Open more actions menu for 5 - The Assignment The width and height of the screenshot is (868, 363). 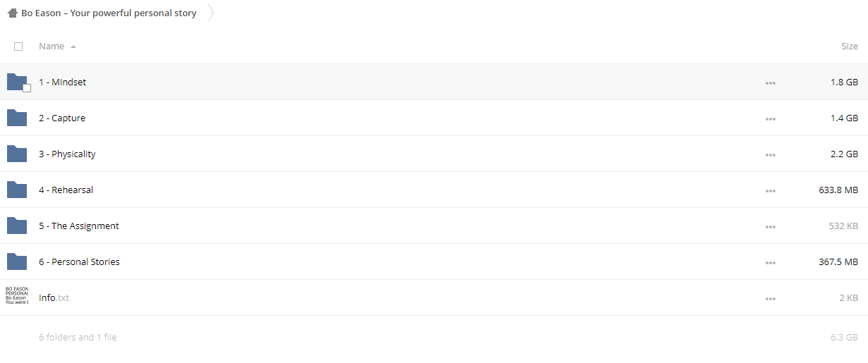(x=770, y=226)
